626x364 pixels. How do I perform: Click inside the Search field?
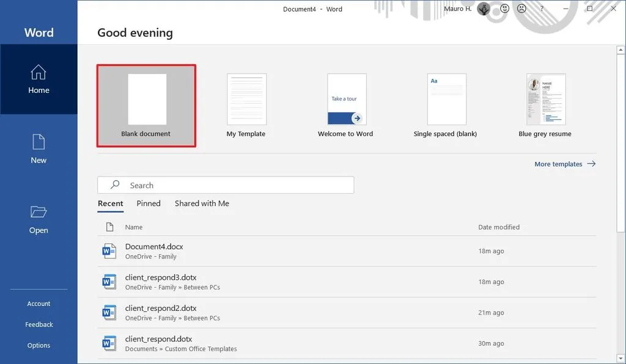pos(226,185)
